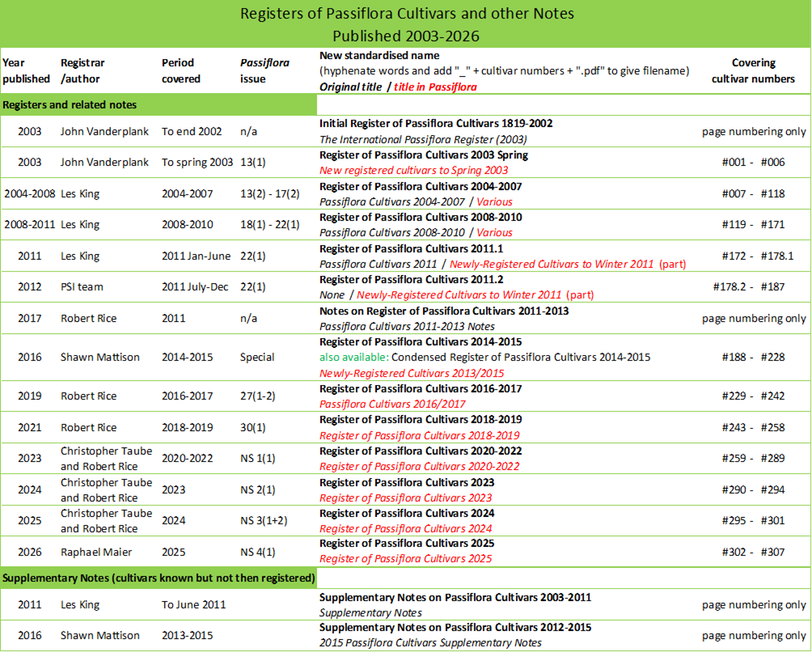Click the issue cell '27(1-2)'
Viewport: 812px width, 652px height.
pyautogui.click(x=257, y=396)
